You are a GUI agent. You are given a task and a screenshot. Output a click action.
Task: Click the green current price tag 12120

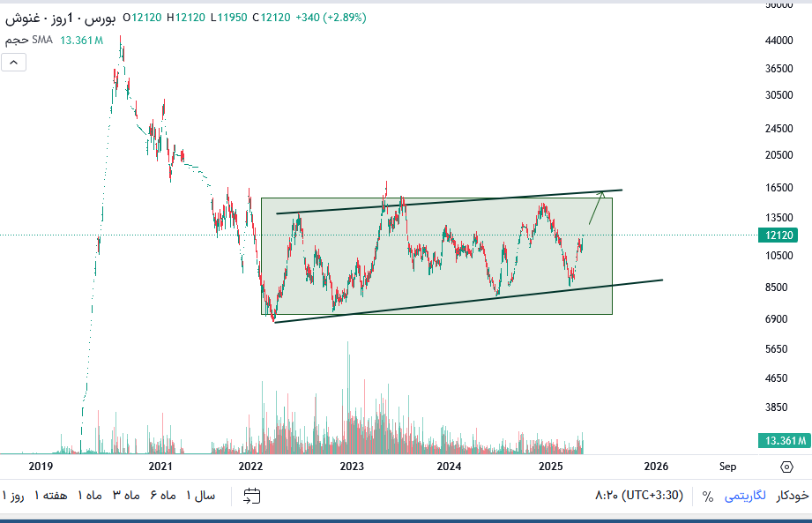[778, 235]
